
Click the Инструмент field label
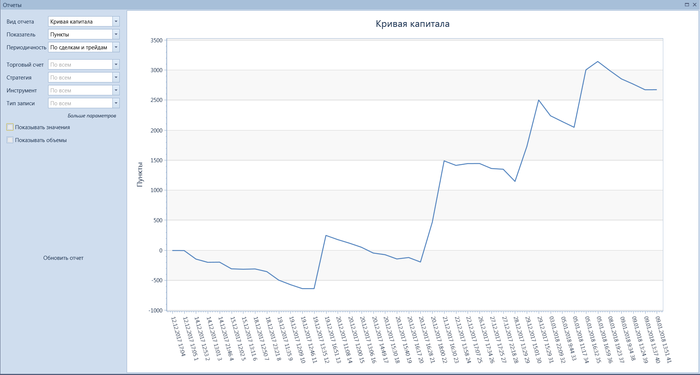tap(21, 91)
